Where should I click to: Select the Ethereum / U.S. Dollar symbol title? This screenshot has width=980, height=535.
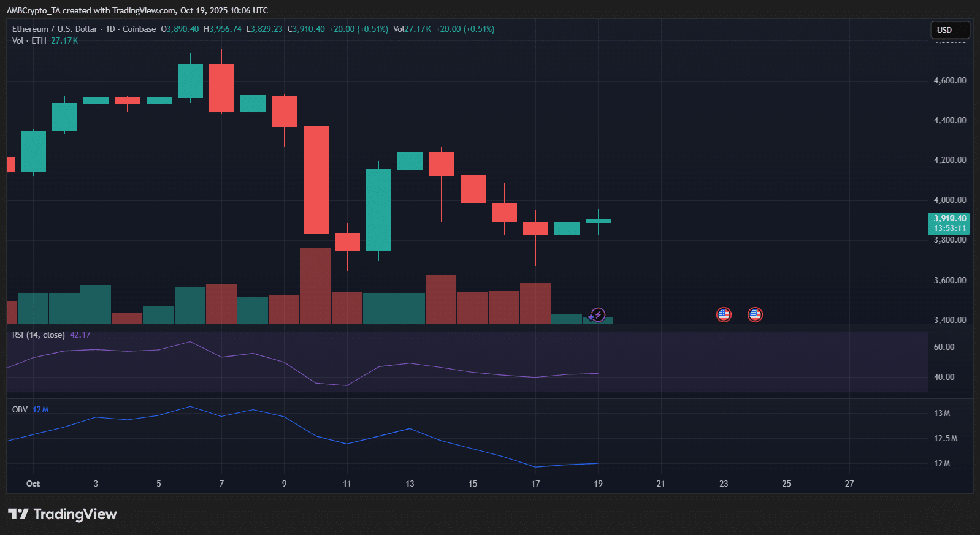55,29
